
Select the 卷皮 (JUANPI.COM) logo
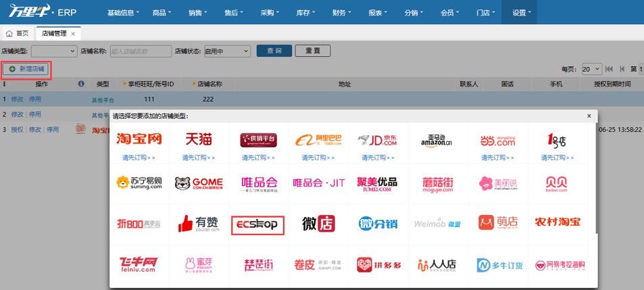[x=318, y=265]
